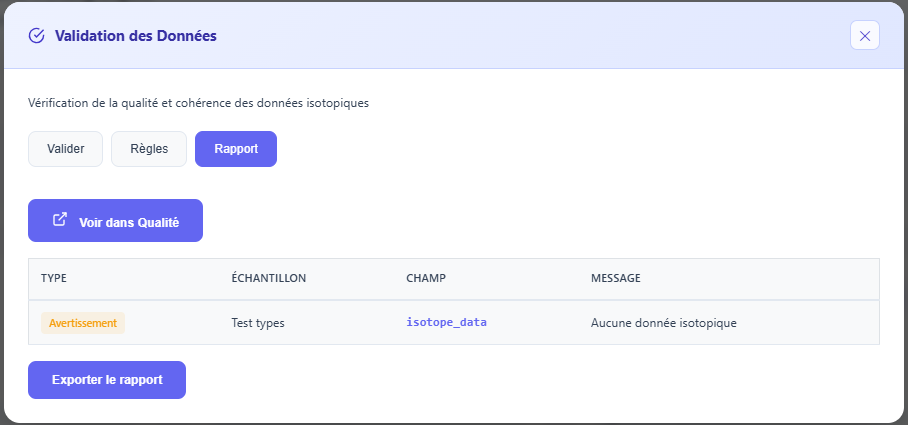Click the Aucune donnée isotopique message
Viewport: 908px width, 425px height.
(664, 323)
